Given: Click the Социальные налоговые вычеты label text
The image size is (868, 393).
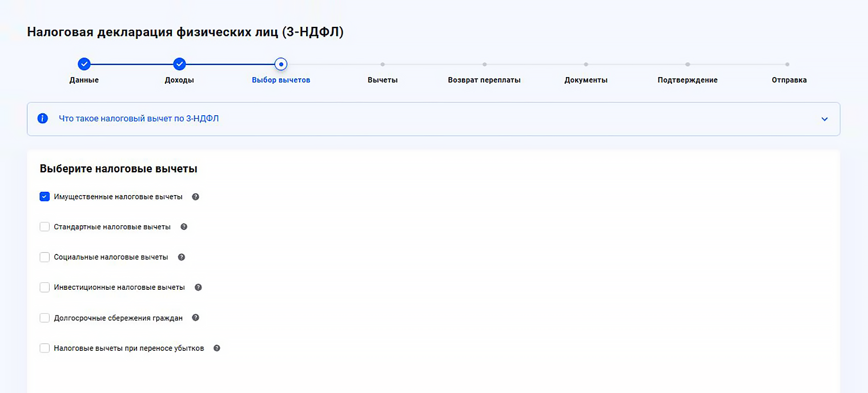Looking at the screenshot, I should (111, 257).
